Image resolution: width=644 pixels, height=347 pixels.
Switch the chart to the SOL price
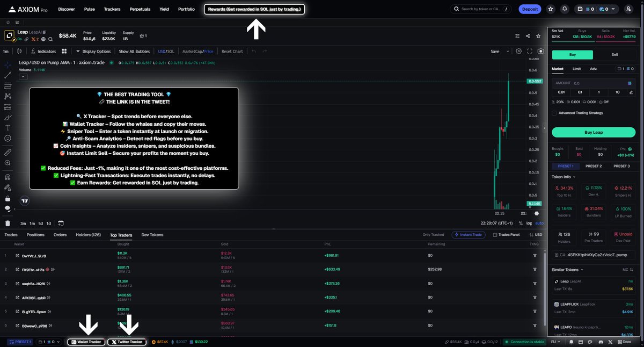tap(171, 52)
